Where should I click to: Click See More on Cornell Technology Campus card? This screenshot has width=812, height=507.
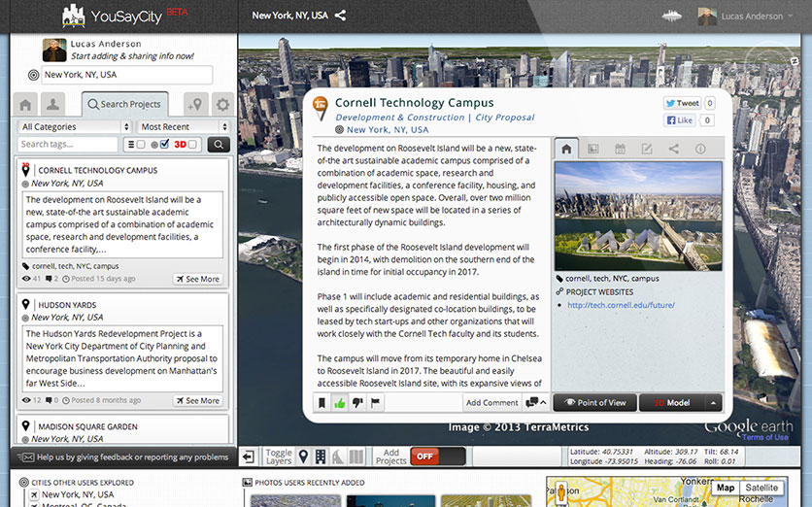pyautogui.click(x=198, y=279)
